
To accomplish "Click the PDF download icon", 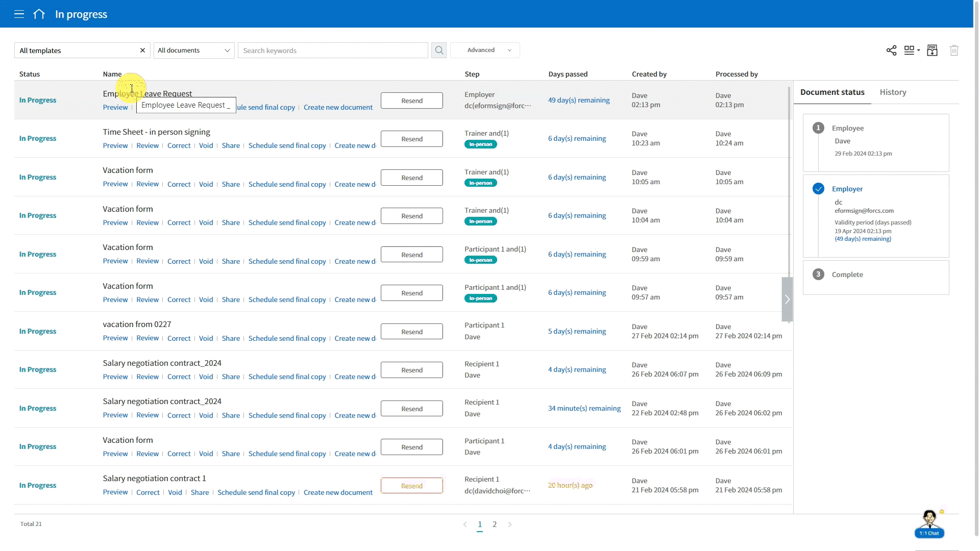I will 933,51.
